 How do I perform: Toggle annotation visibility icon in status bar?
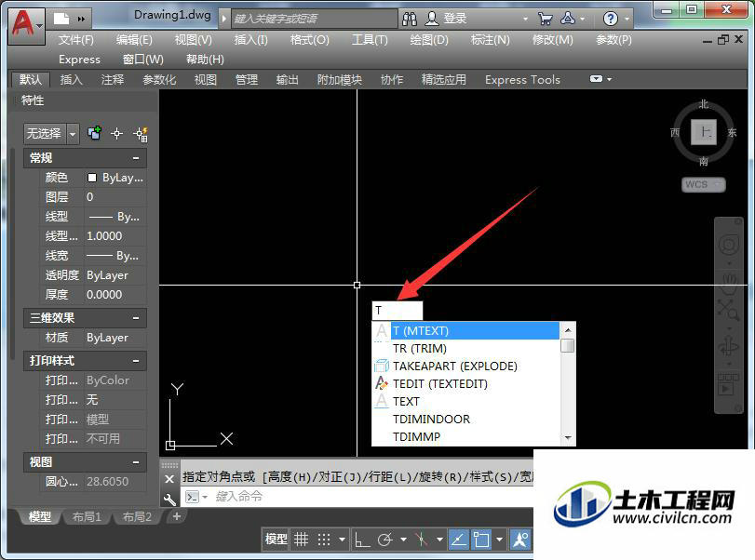(521, 540)
